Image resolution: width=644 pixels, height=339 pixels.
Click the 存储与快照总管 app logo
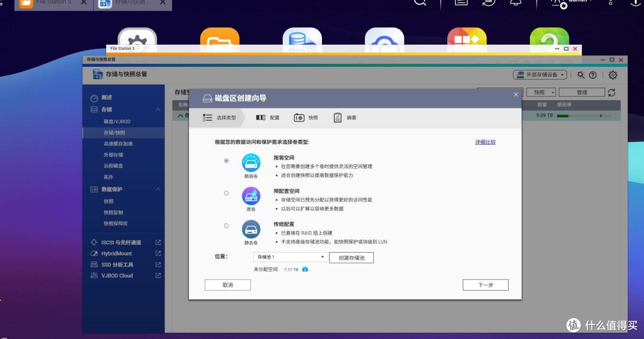97,74
